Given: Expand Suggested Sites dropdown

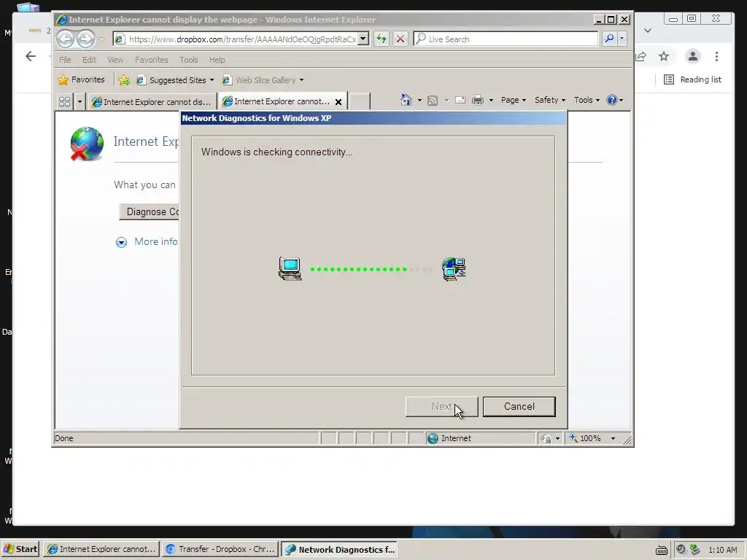Looking at the screenshot, I should tap(212, 80).
